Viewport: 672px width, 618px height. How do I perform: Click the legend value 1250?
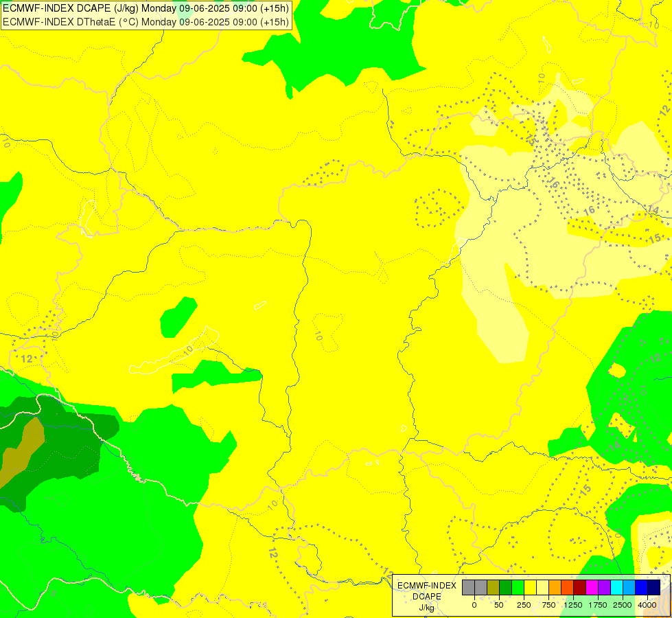point(573,605)
